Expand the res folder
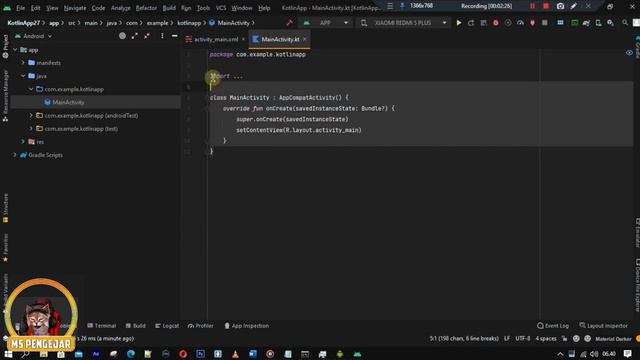Screen dimensions: 640x360 [x=23, y=142]
